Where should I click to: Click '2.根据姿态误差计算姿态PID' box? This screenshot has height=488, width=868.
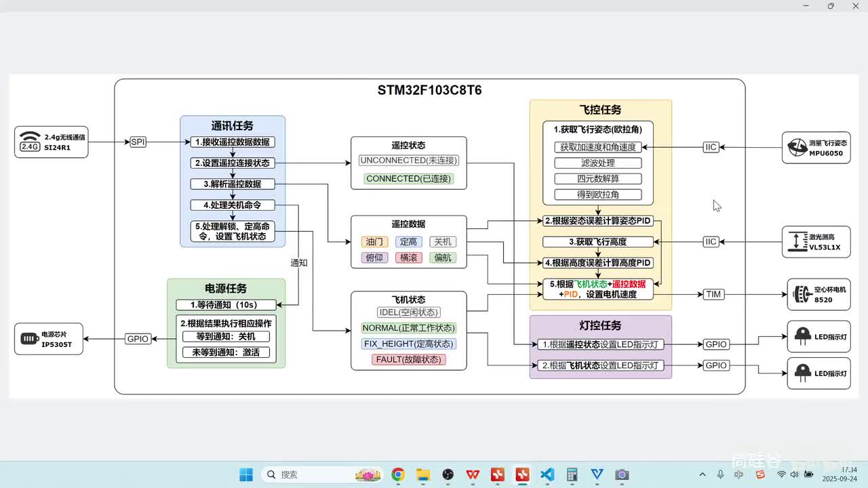pos(598,221)
